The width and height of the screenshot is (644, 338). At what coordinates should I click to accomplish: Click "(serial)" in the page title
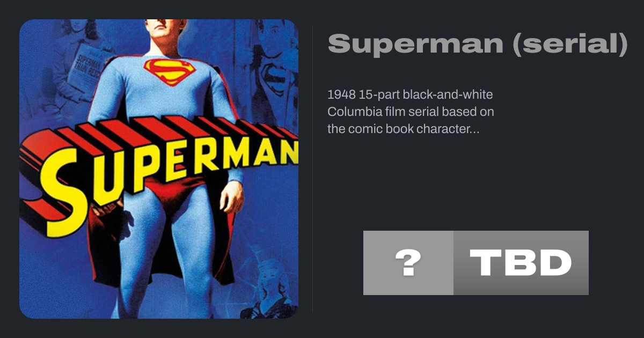tap(570, 43)
